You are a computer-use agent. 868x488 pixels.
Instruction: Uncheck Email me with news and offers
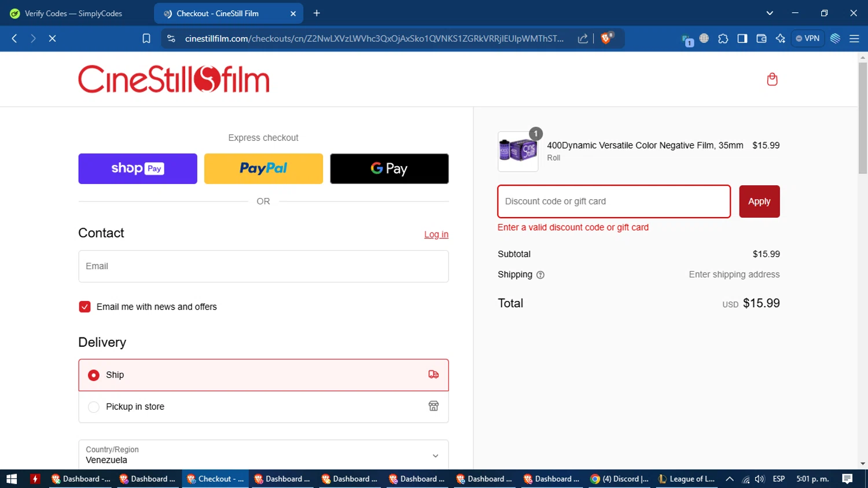[84, 307]
